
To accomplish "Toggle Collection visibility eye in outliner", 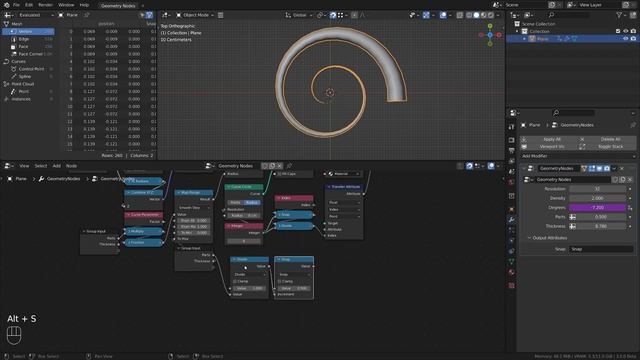I will click(x=625, y=31).
